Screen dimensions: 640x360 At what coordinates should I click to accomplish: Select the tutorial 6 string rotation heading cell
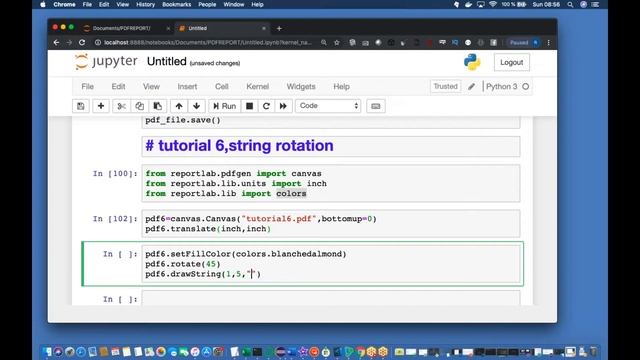pos(331,146)
